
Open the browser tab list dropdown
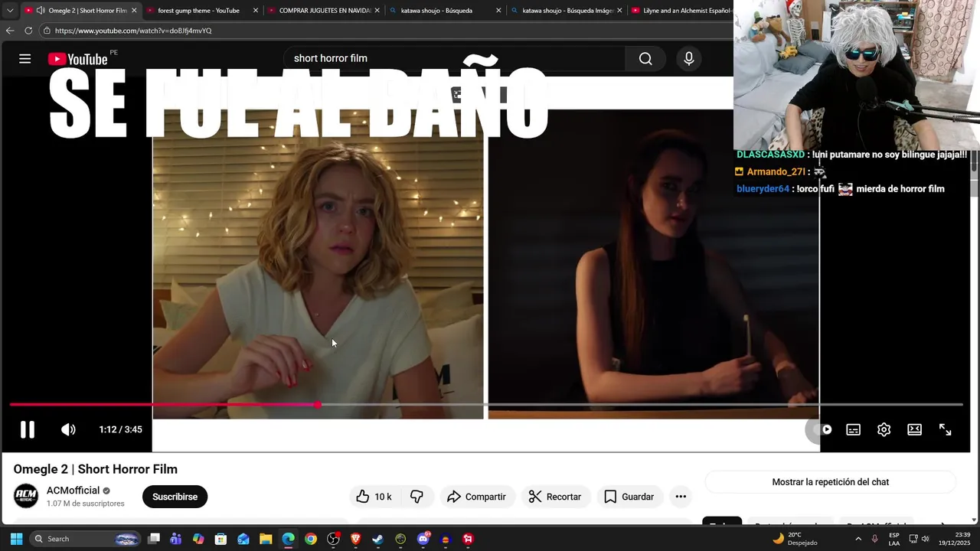(x=9, y=11)
